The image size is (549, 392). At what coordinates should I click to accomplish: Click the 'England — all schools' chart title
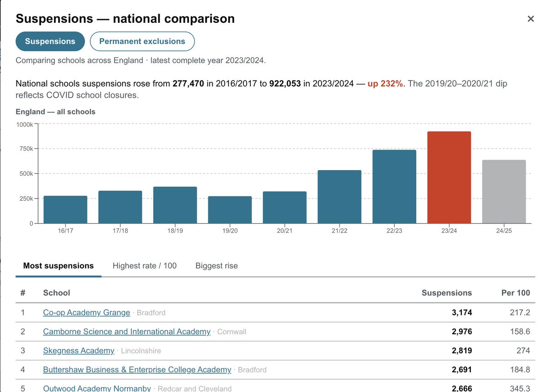click(x=55, y=112)
